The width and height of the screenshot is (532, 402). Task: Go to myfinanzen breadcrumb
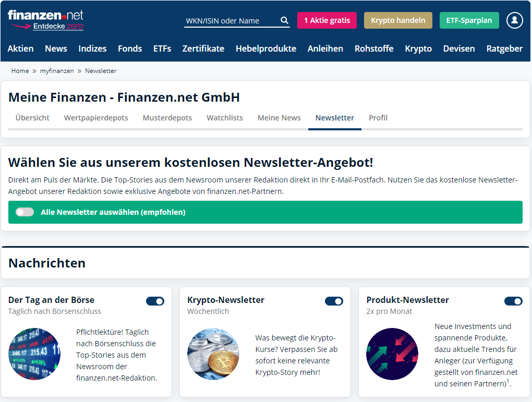(x=57, y=71)
